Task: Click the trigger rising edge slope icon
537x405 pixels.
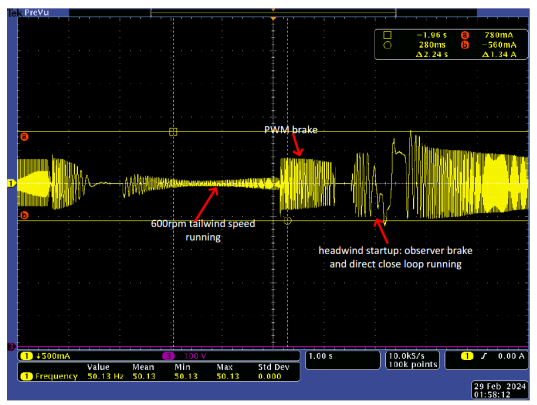Action: (484, 356)
